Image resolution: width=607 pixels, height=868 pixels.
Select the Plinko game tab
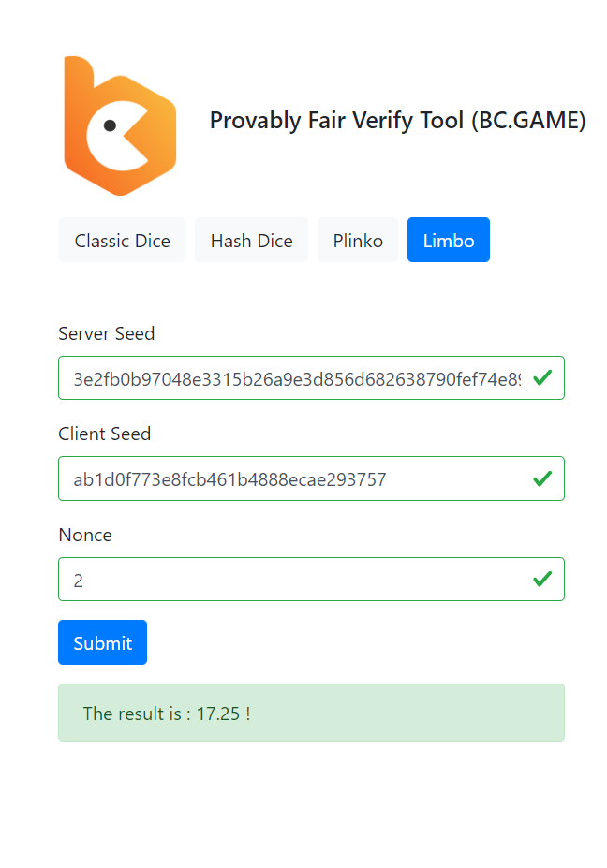358,241
